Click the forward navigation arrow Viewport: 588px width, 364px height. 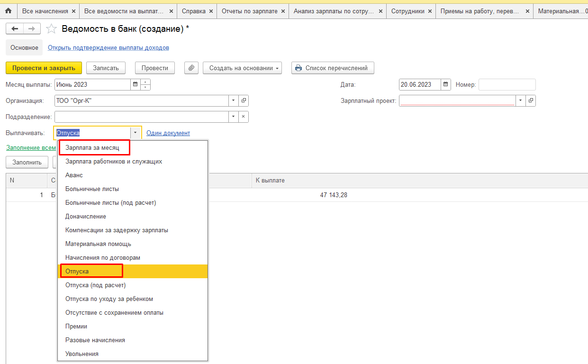pos(31,29)
